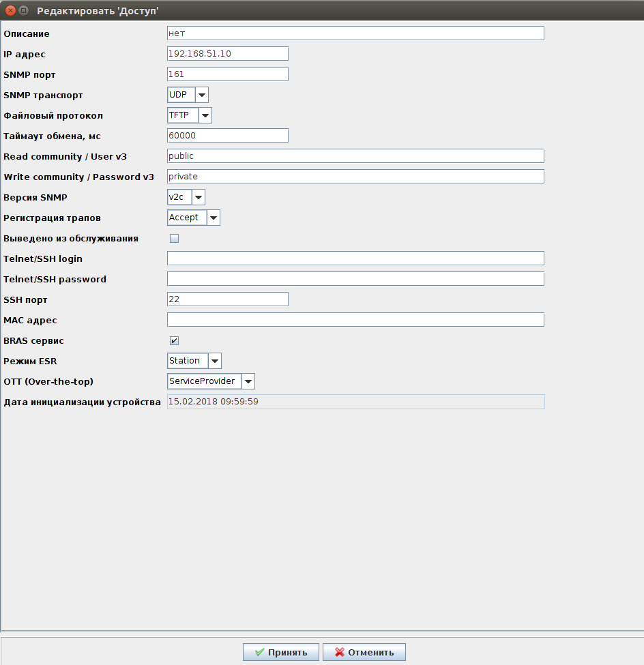Open the Регистрация трапов Accept dropdown
Image resolution: width=644 pixels, height=665 pixels.
point(194,218)
